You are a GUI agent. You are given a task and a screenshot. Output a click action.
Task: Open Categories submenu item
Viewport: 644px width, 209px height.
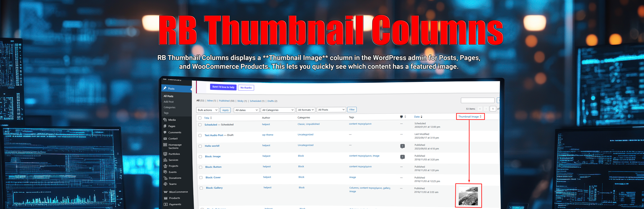tap(169, 107)
